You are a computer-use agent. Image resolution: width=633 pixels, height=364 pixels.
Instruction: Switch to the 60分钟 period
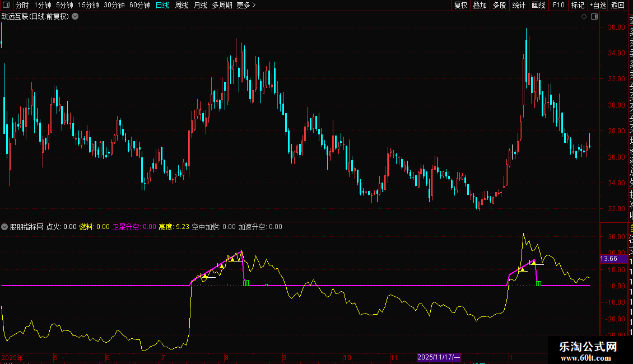[140, 5]
